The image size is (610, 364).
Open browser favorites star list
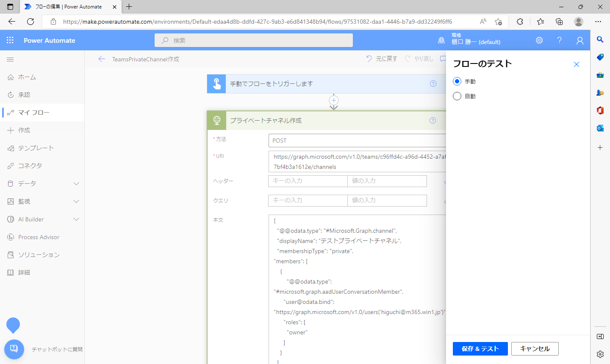pyautogui.click(x=541, y=22)
